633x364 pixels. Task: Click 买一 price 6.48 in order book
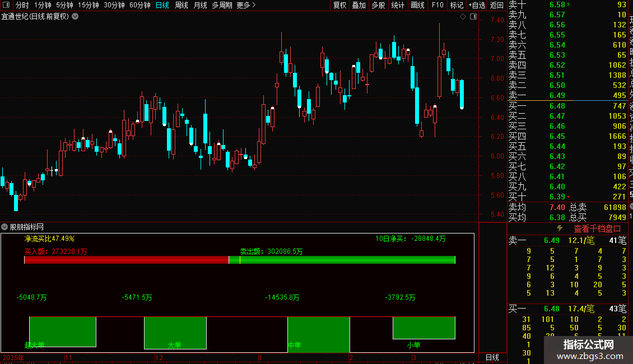557,106
